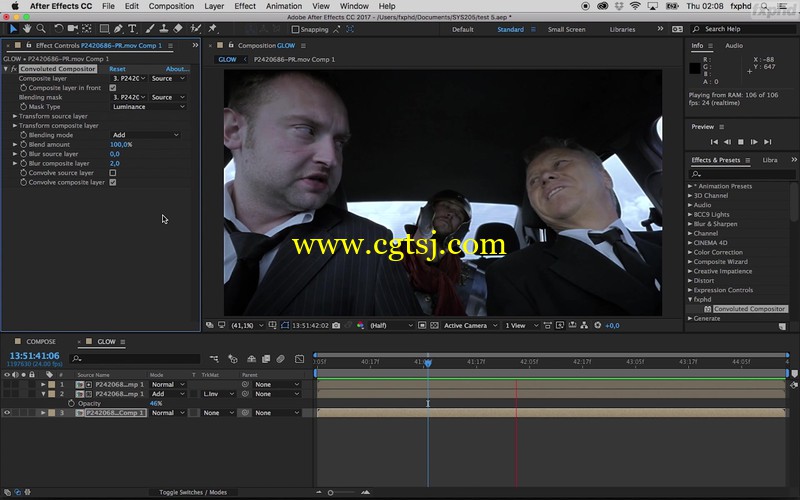Viewport: 800px width, 500px height.
Task: Uncheck Convolve composite layer
Action: pyautogui.click(x=113, y=182)
